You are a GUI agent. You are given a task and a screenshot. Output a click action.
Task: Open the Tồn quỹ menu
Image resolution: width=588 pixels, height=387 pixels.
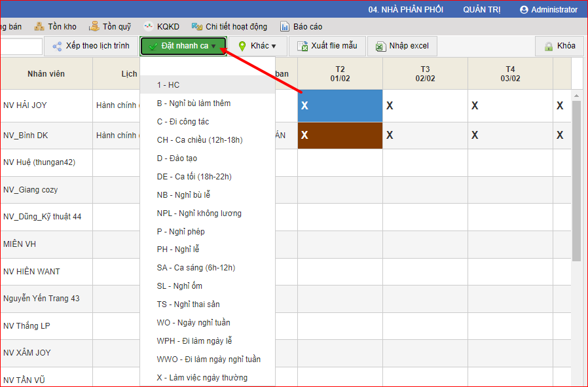(x=110, y=27)
